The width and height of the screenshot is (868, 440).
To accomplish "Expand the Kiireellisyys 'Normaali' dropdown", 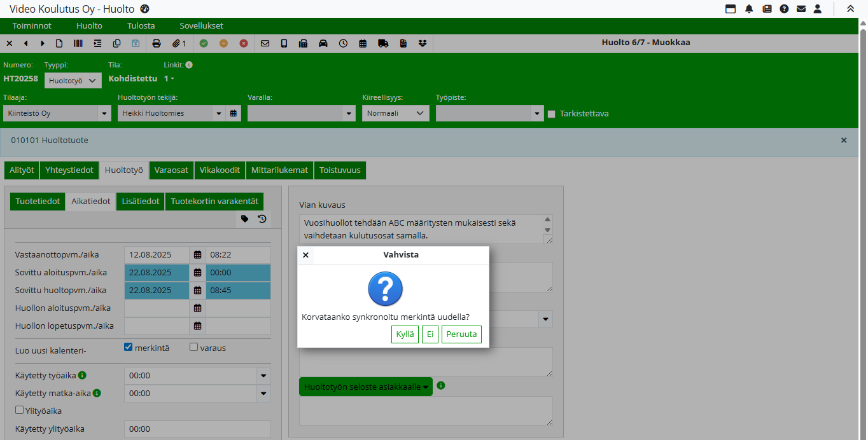I will [395, 113].
